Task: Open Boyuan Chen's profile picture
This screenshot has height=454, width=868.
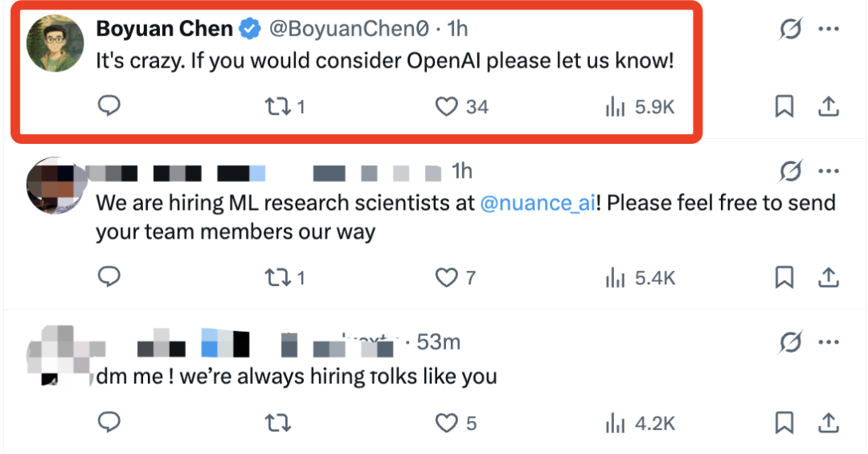Action: pos(55,43)
